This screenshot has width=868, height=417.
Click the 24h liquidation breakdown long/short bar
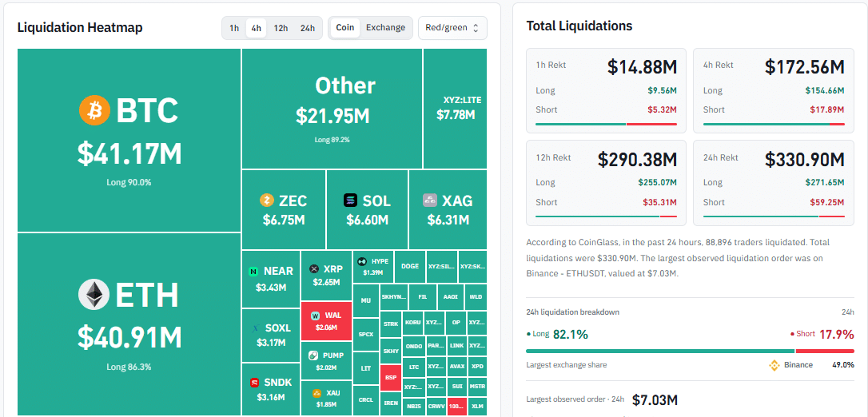click(690, 351)
